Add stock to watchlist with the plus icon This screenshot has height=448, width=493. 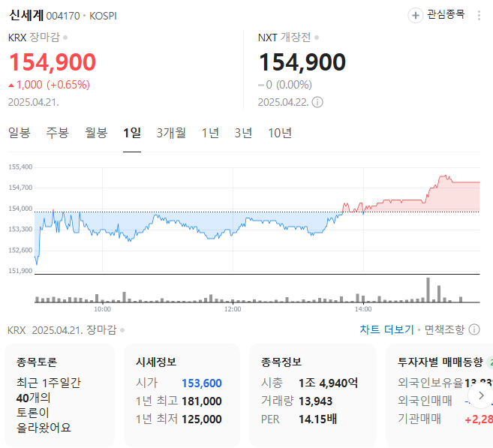pos(416,15)
